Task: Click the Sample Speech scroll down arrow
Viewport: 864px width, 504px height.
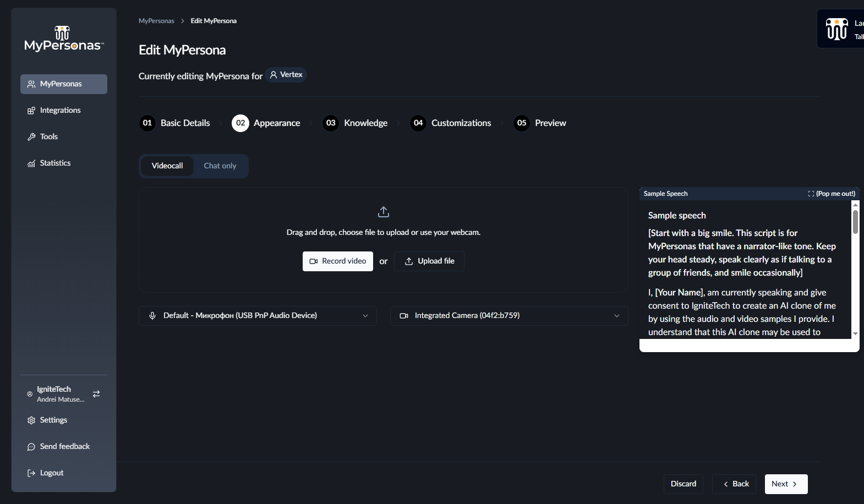Action: coord(855,333)
